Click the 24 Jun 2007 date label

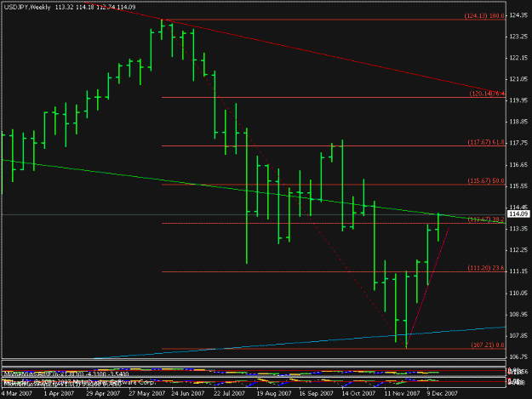pos(187,394)
